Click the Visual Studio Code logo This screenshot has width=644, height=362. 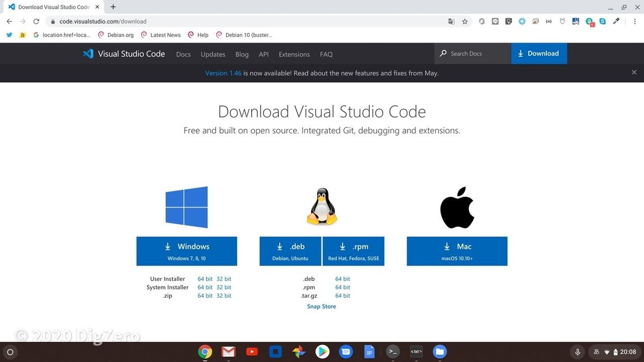click(124, 54)
